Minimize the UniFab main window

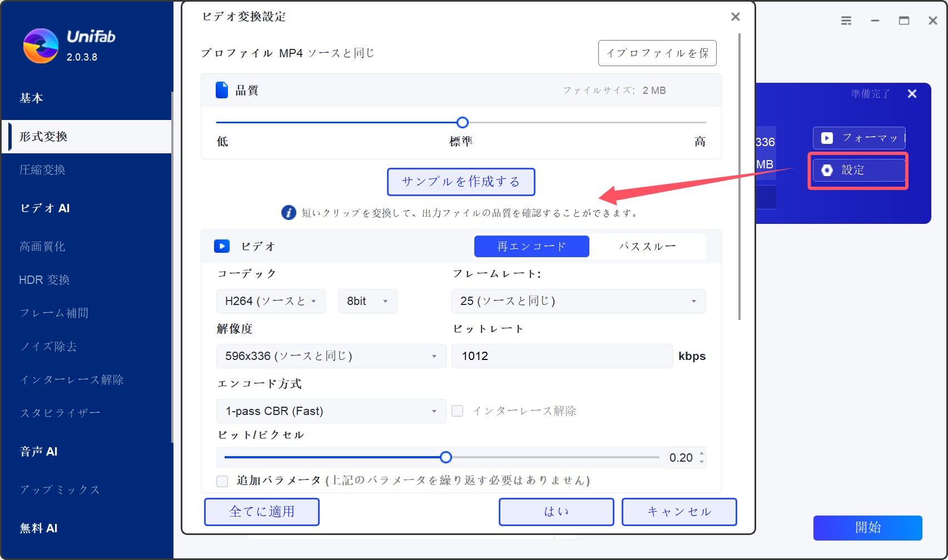[875, 21]
